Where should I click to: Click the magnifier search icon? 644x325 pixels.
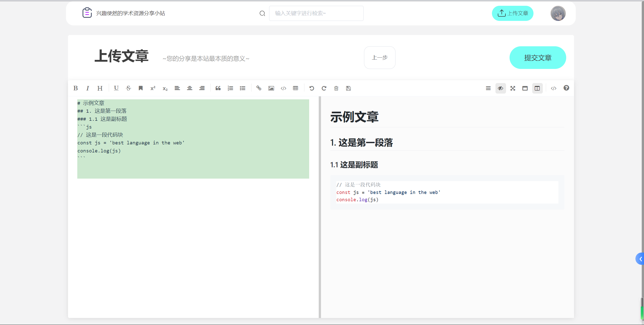262,13
